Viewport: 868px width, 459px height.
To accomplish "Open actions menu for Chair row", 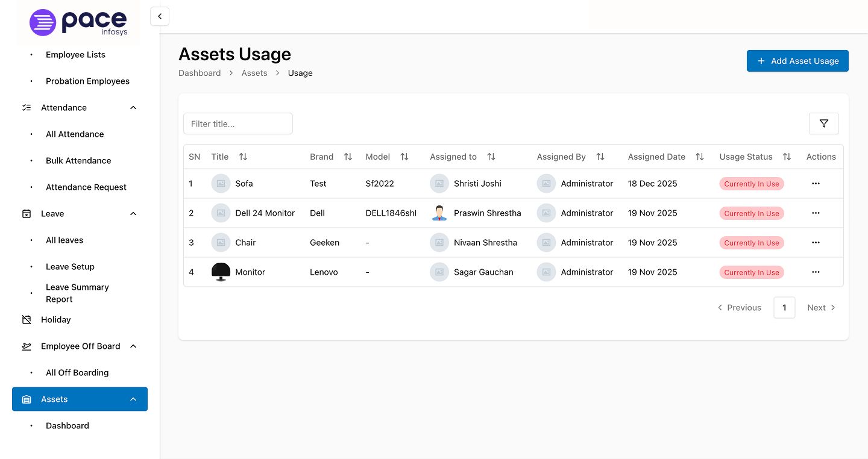I will (816, 243).
